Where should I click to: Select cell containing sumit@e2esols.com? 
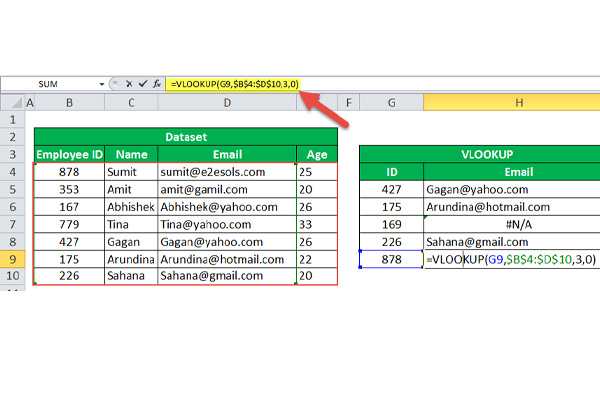tap(226, 172)
